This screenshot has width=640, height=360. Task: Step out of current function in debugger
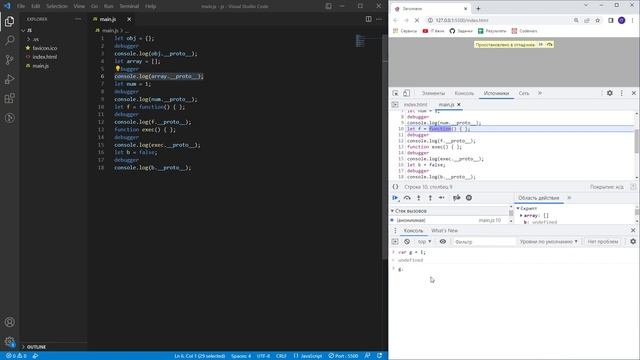pyautogui.click(x=430, y=198)
